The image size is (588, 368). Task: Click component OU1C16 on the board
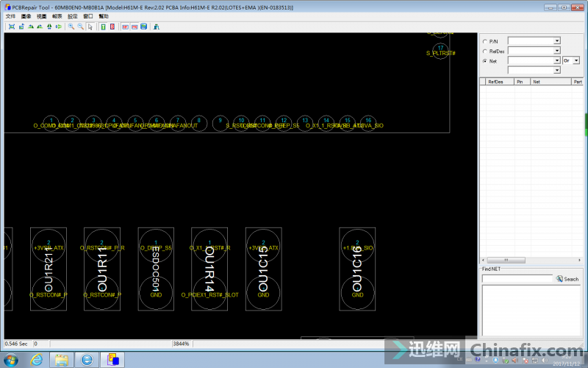[357, 269]
